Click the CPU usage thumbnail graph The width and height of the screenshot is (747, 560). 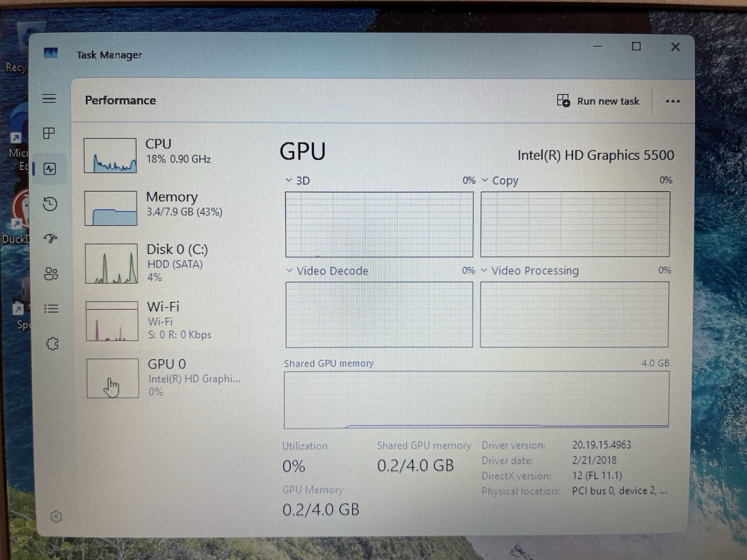click(x=110, y=155)
